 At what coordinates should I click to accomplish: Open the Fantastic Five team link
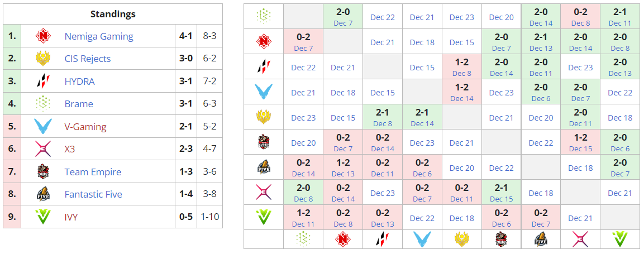pyautogui.click(x=93, y=194)
